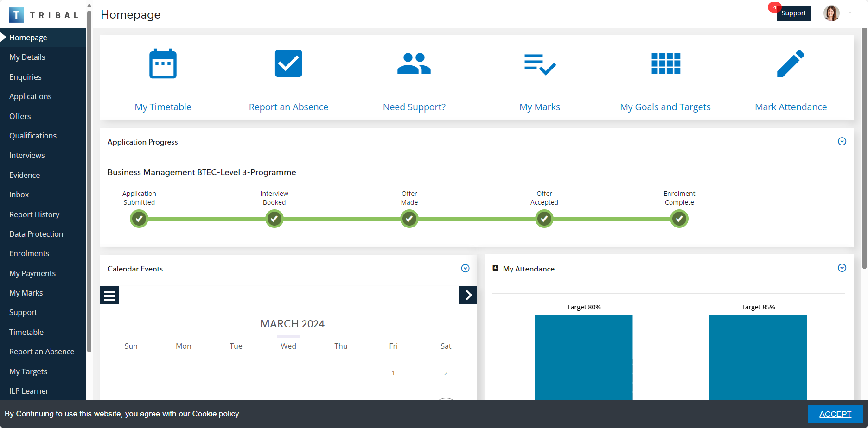The height and width of the screenshot is (428, 868).
Task: Follow the My Marks tile link
Action: coord(540,107)
